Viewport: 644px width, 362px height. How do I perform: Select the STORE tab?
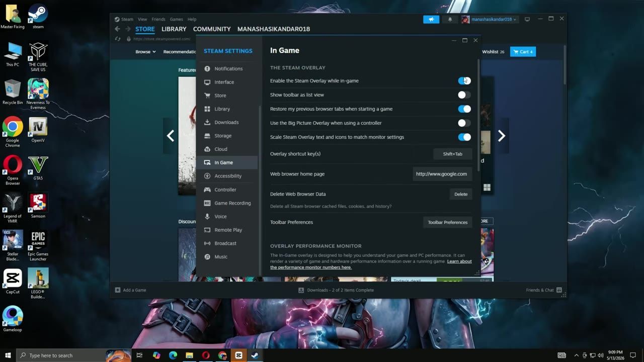145,29
